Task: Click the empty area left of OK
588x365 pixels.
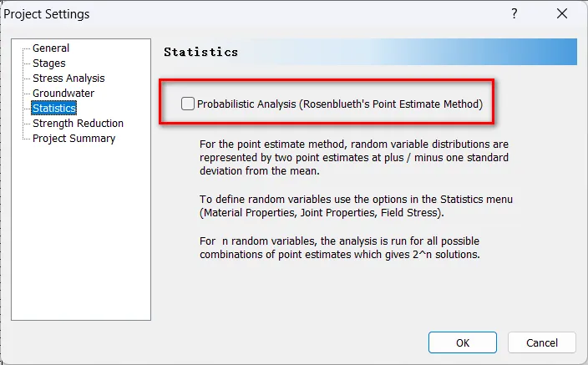Action: (292, 342)
